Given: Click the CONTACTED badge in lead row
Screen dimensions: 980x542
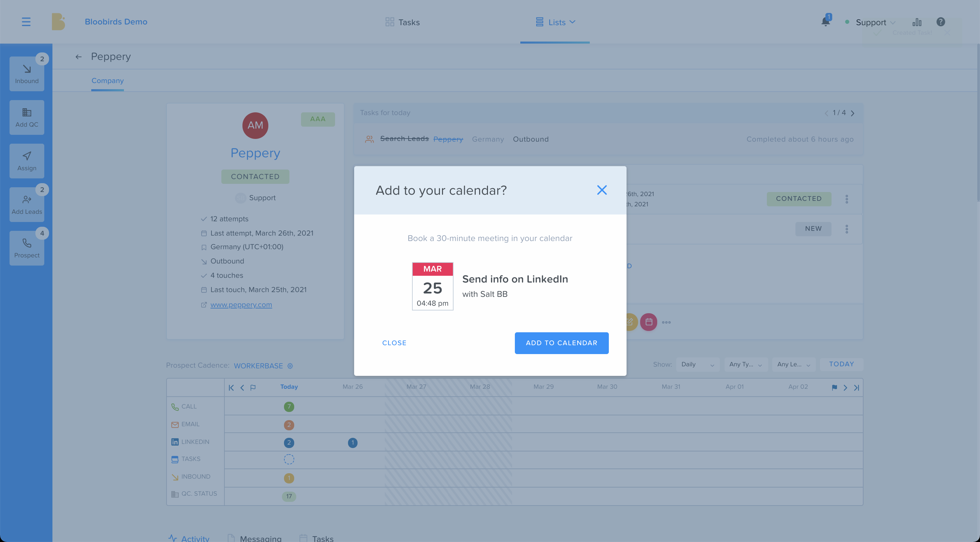Looking at the screenshot, I should pyautogui.click(x=799, y=199).
